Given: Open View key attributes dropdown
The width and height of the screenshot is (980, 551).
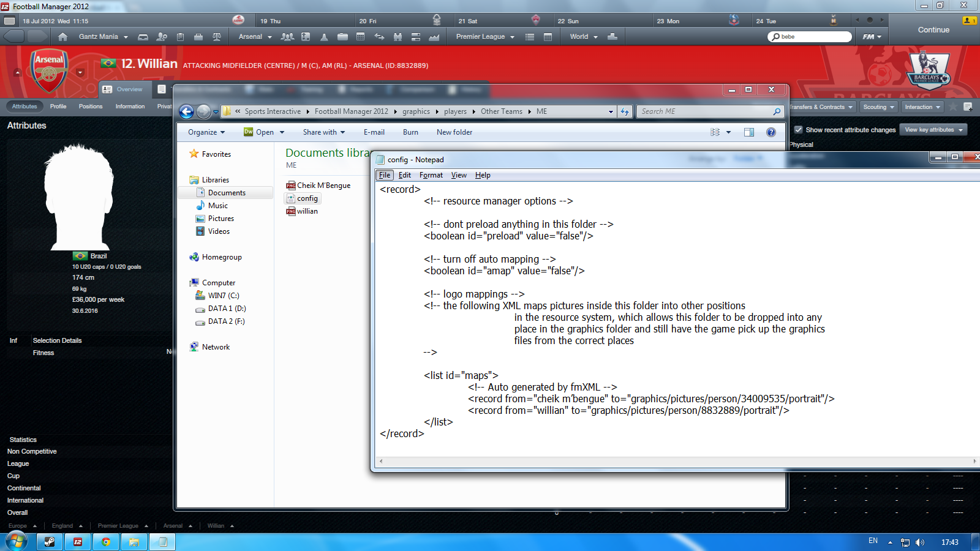Looking at the screenshot, I should pyautogui.click(x=933, y=130).
